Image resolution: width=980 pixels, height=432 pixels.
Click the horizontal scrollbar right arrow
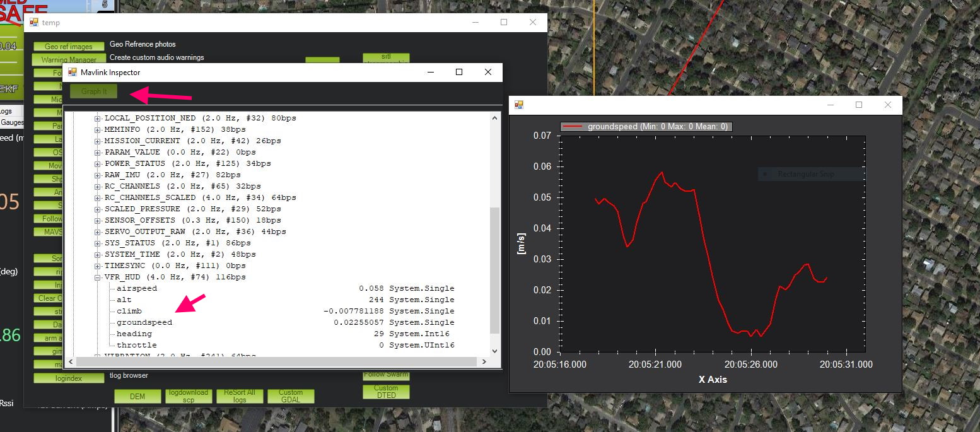point(484,362)
